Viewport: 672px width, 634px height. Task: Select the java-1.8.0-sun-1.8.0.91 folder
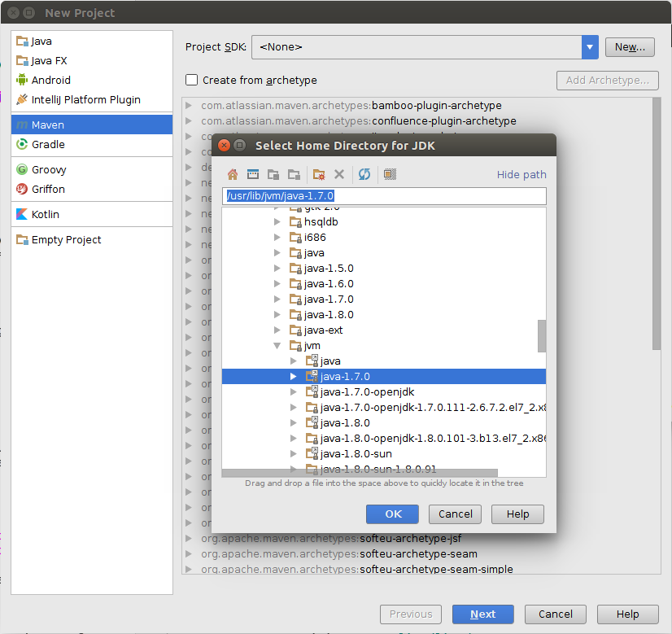tap(378, 469)
